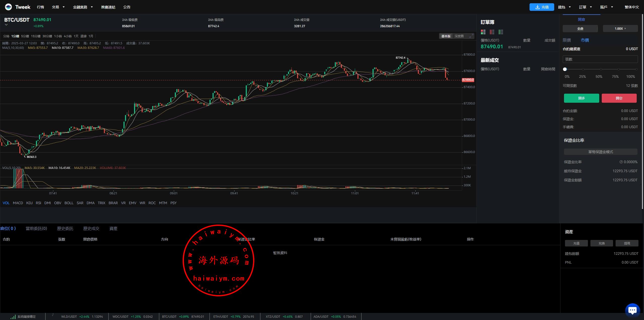Screen dimensions: 644x320
Task: Click the 張數 quantity input field
Action: point(600,59)
